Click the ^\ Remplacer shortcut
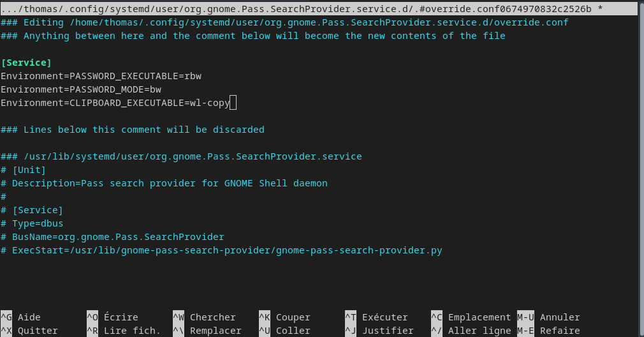The width and height of the screenshot is (644, 337). [x=207, y=331]
